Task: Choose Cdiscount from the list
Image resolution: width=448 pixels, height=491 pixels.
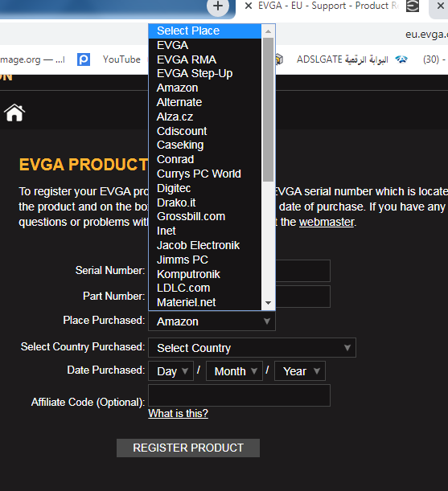Action: coord(205,131)
